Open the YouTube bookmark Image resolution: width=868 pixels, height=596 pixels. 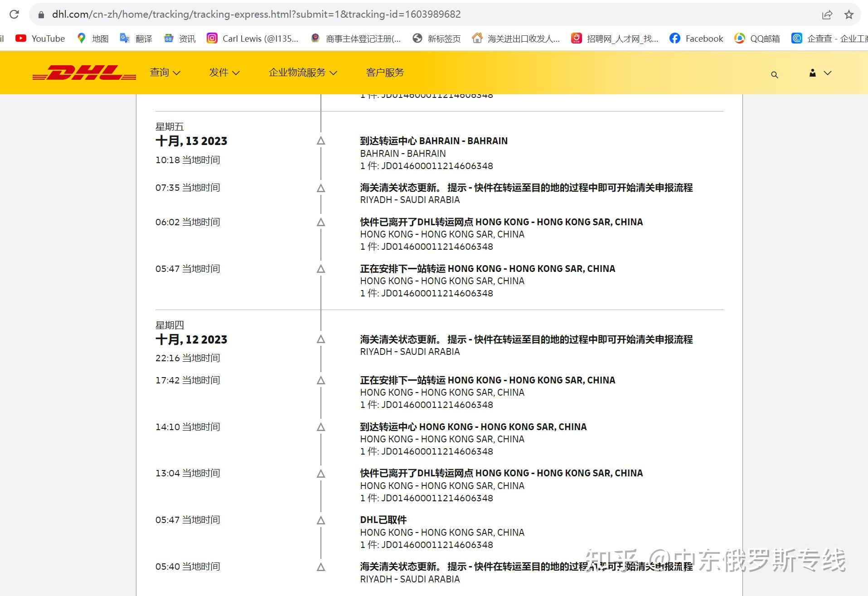[40, 39]
